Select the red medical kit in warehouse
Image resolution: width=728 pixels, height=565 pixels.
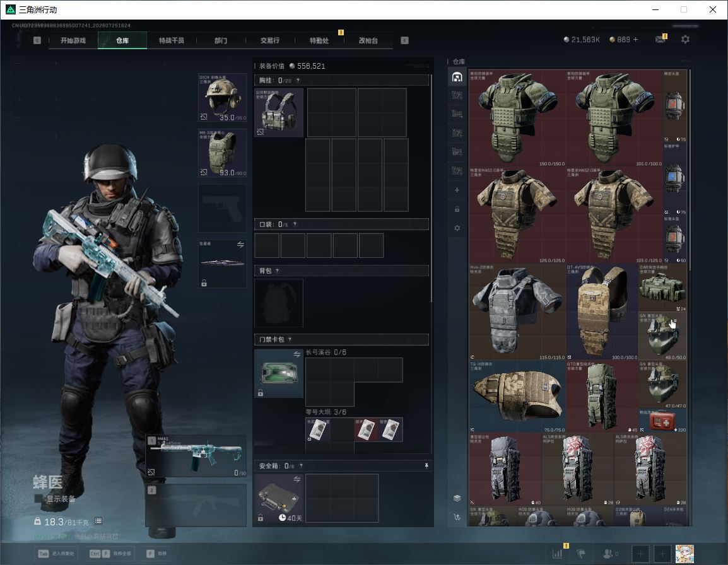coord(662,421)
